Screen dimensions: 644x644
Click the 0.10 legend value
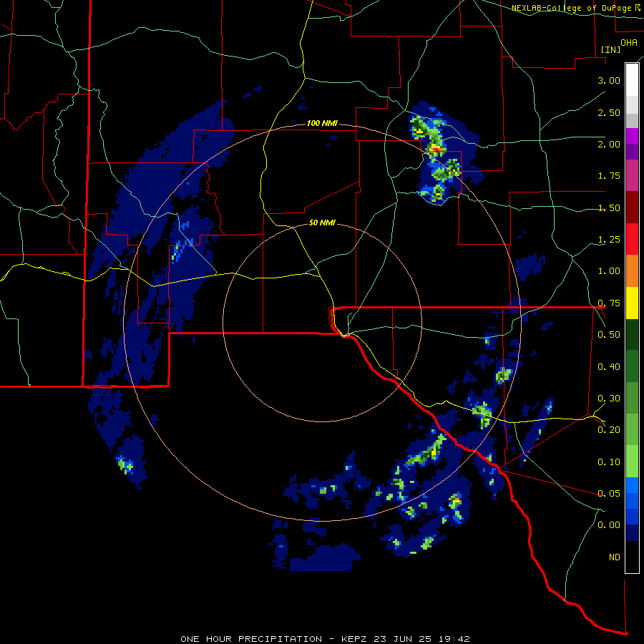609,462
